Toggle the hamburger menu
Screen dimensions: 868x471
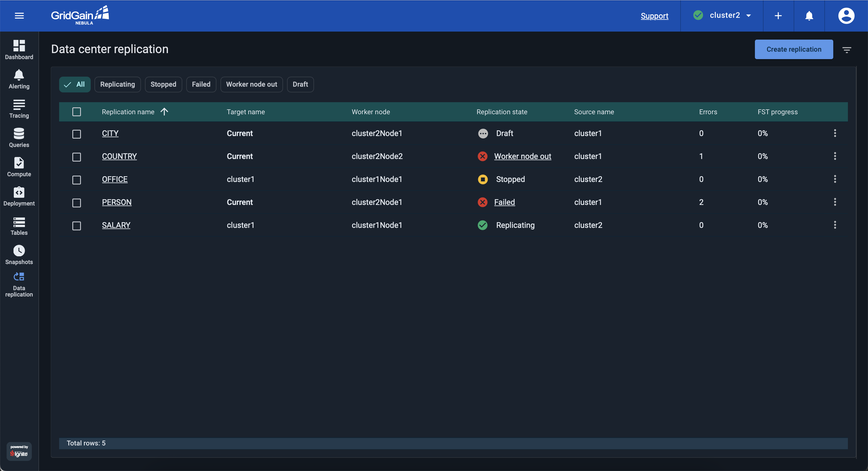click(x=19, y=16)
